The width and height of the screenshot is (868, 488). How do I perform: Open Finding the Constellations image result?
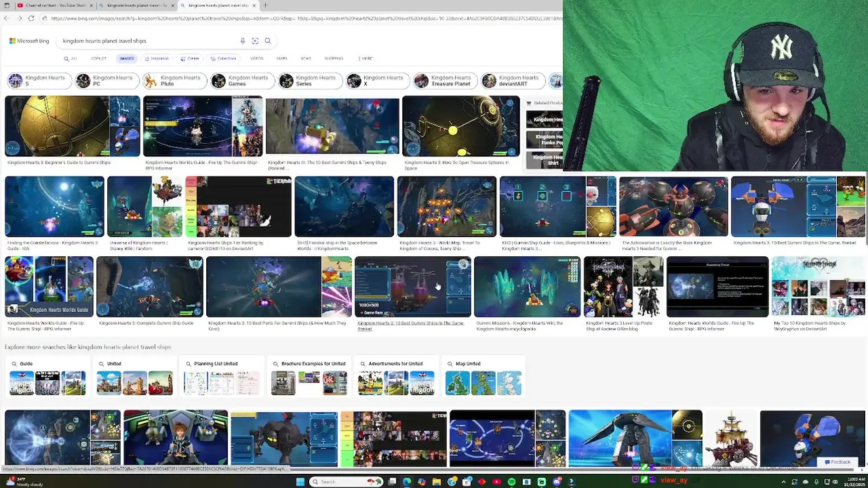(x=54, y=207)
